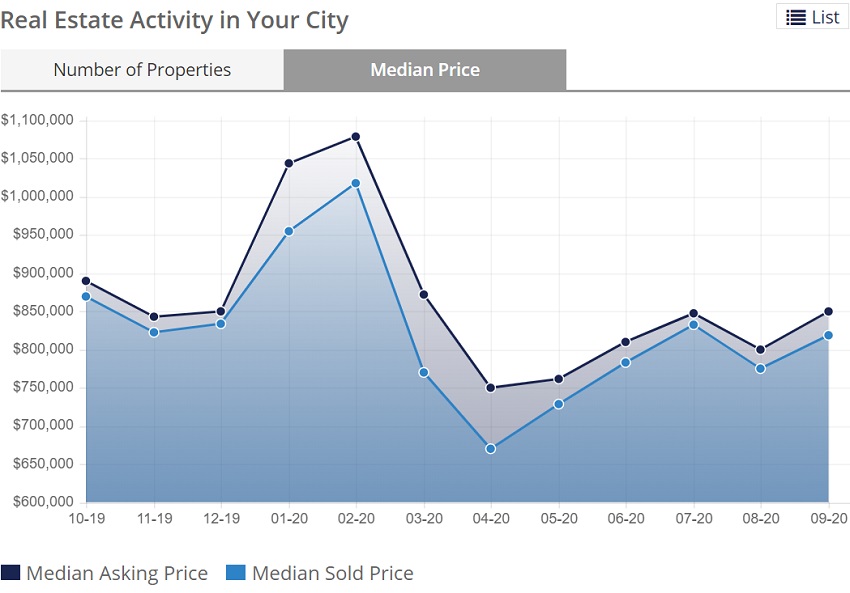Click the asking price point for 01-20
Screen dimensions: 850x593
[x=289, y=163]
